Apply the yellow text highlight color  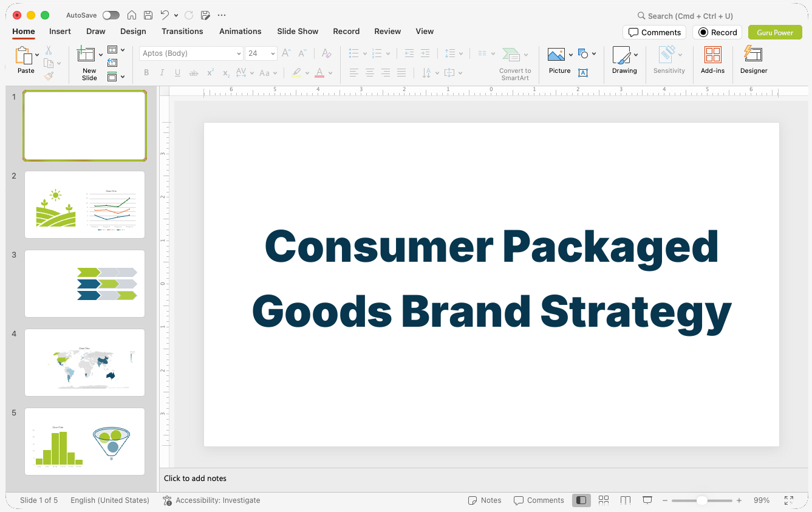click(x=296, y=73)
